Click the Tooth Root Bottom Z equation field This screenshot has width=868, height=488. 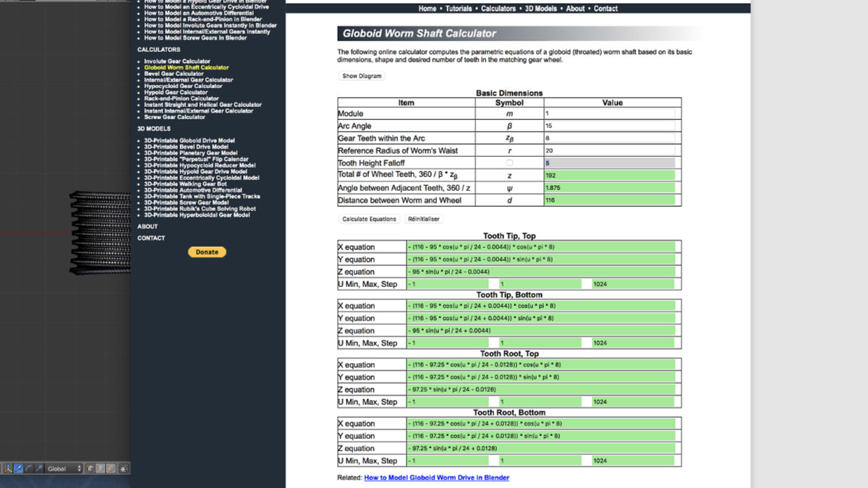540,448
